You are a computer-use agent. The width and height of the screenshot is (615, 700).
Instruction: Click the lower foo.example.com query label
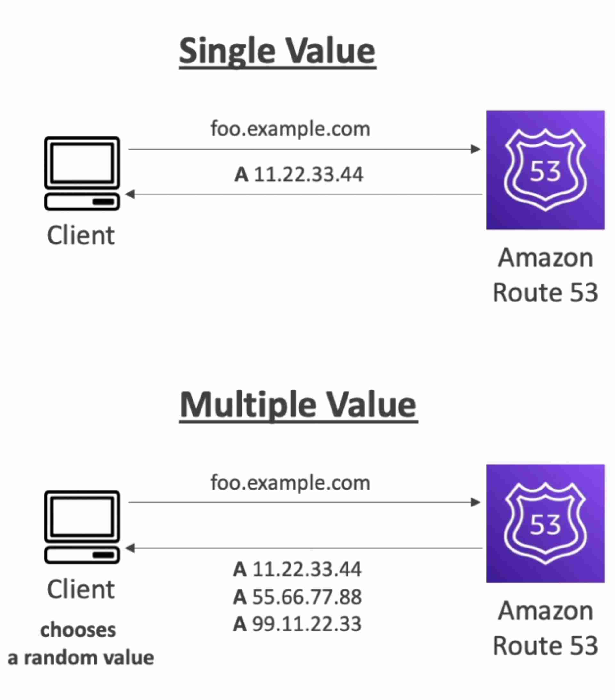point(291,482)
